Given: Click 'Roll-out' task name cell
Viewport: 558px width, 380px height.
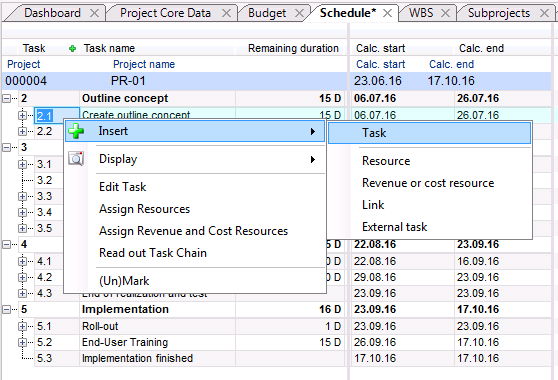Looking at the screenshot, I should 100,326.
